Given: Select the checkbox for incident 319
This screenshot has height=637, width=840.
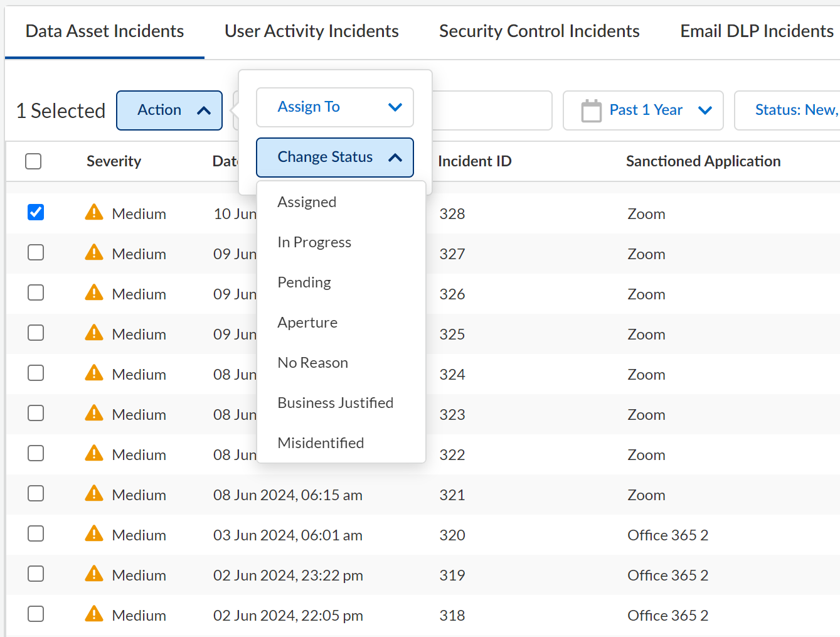Looking at the screenshot, I should [x=36, y=574].
